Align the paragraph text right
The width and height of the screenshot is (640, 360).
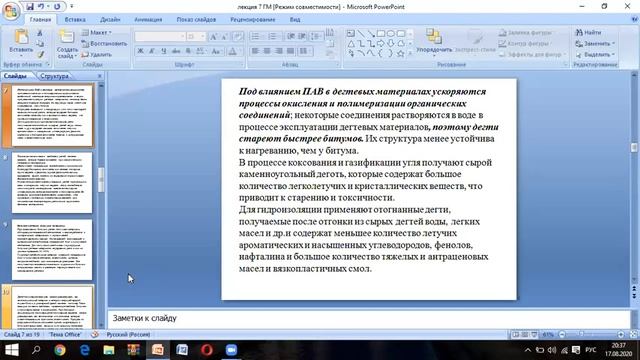279,51
